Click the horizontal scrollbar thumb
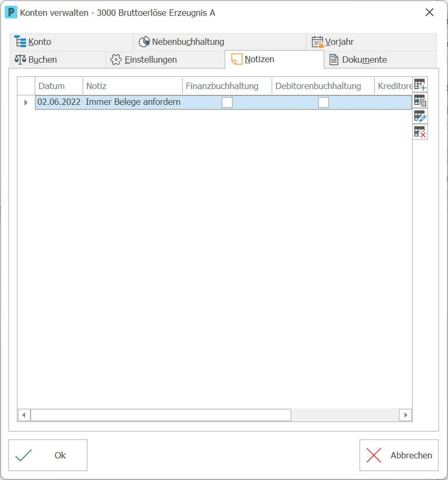Viewport: 448px width, 480px height. [x=161, y=415]
